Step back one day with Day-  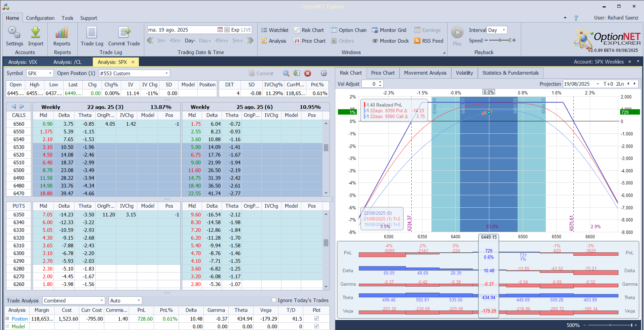coord(190,41)
